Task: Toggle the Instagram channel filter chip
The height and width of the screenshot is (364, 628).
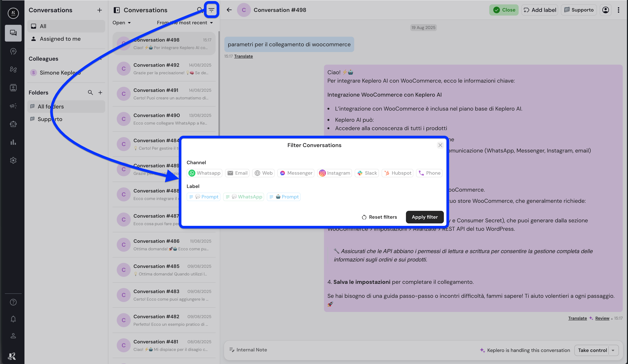Action: (334, 173)
